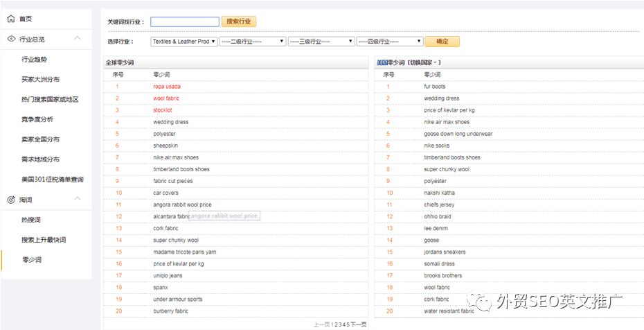This screenshot has height=330, width=644.
Task: Click the 美国 country link
Action: [x=382, y=62]
